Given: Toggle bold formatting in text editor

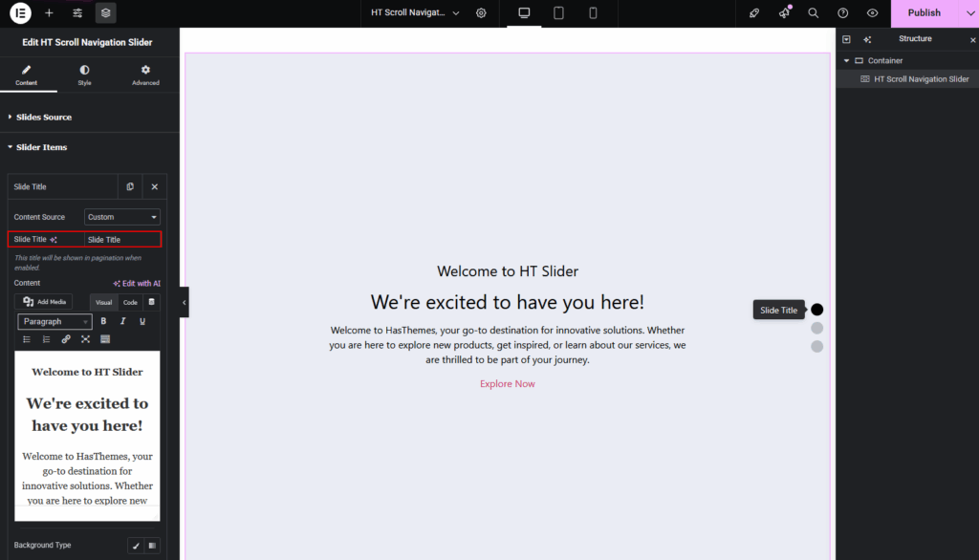Looking at the screenshot, I should pos(103,322).
